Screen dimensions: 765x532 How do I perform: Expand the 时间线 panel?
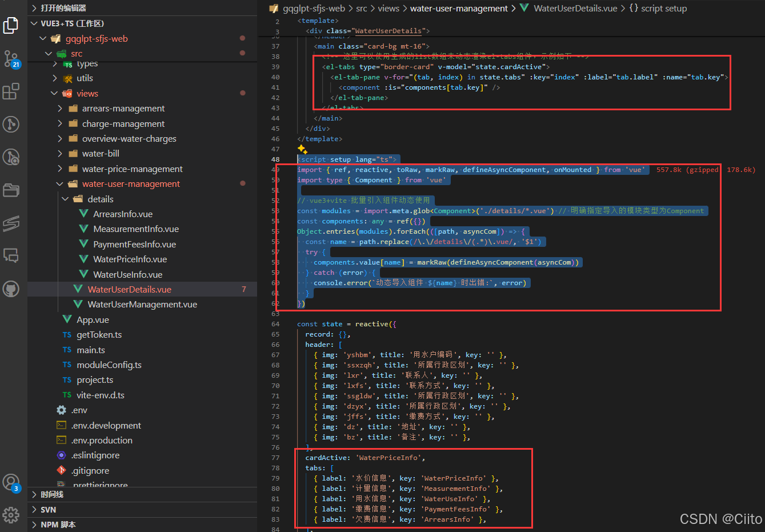click(x=34, y=494)
